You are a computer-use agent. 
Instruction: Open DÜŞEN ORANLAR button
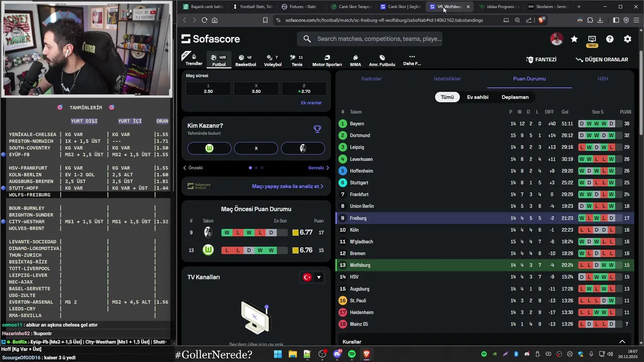coord(602,59)
